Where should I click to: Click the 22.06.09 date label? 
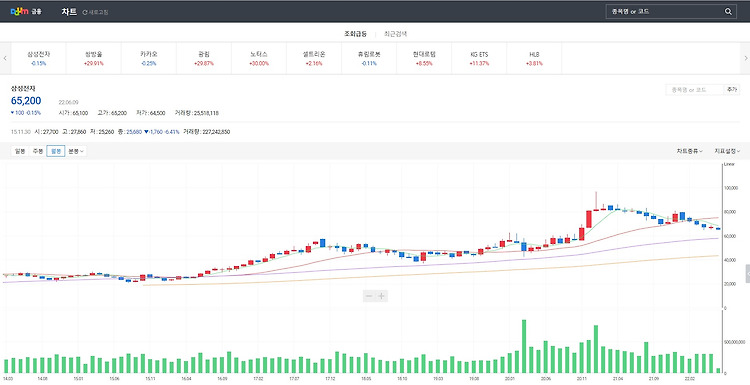pyautogui.click(x=68, y=102)
